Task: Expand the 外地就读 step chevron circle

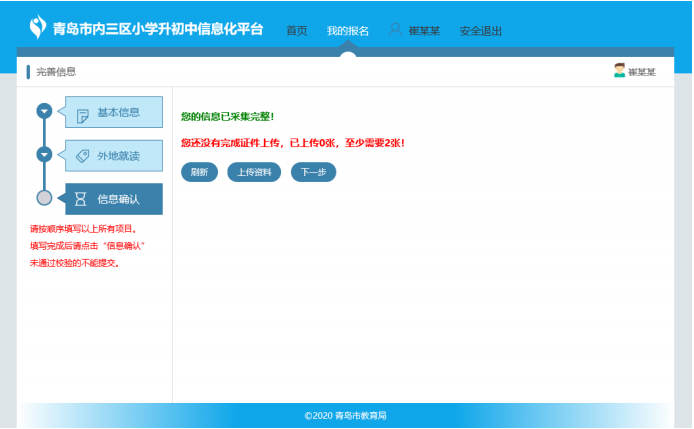Action: pyautogui.click(x=44, y=155)
